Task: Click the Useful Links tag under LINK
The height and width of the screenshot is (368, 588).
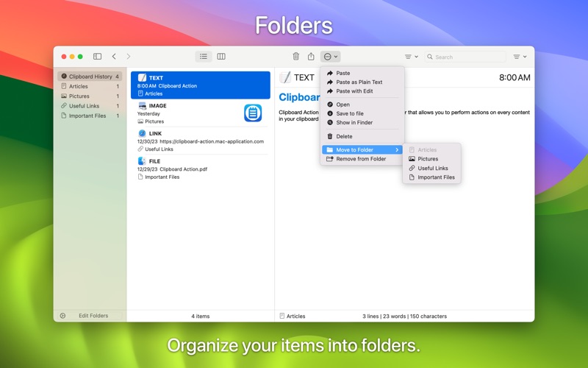Action: tap(155, 149)
